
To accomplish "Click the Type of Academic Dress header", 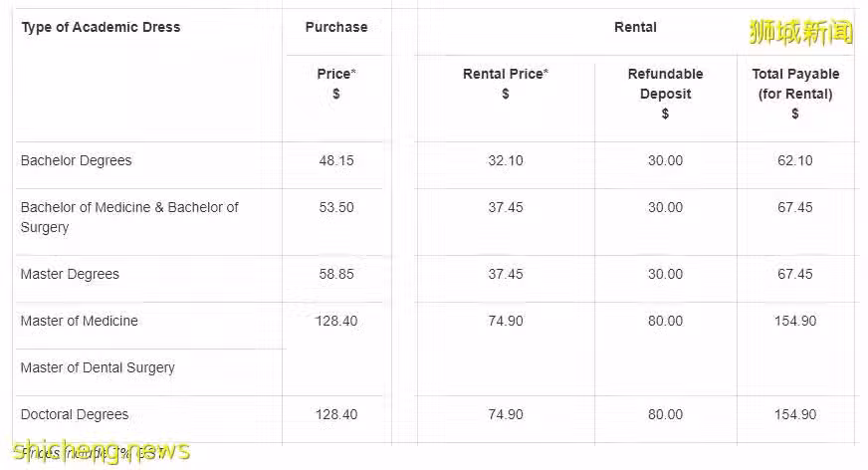I will (101, 27).
